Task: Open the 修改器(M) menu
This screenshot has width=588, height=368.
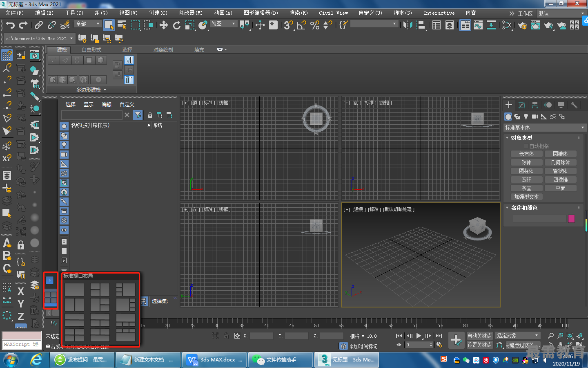Action: pos(191,13)
